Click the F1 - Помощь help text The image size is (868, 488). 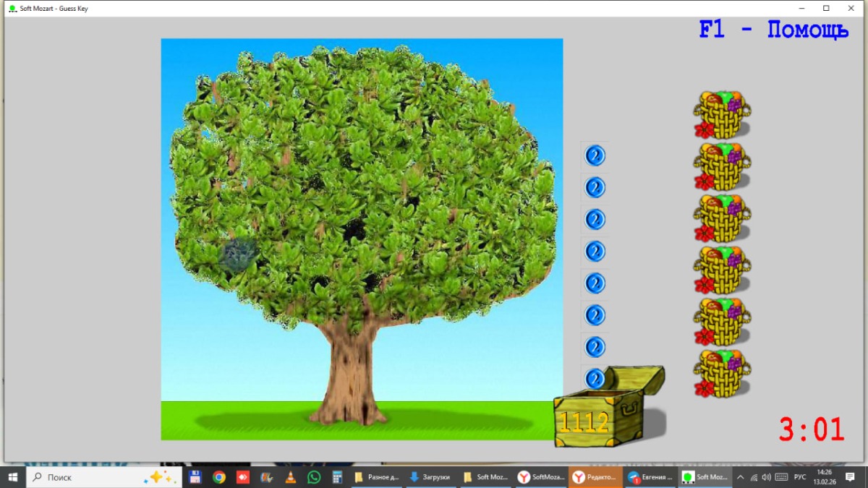773,30
